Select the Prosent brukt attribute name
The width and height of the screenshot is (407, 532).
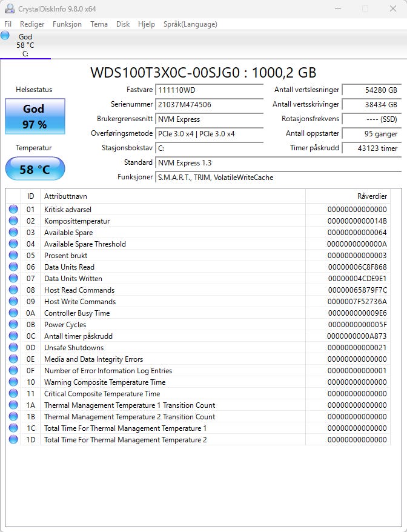tap(66, 256)
